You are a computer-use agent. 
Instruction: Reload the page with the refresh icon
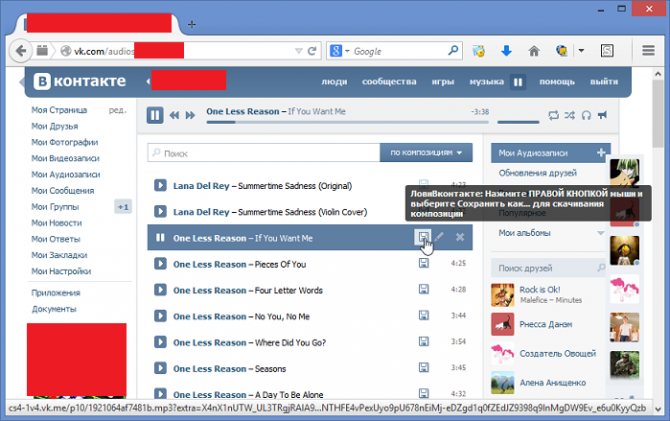click(312, 51)
